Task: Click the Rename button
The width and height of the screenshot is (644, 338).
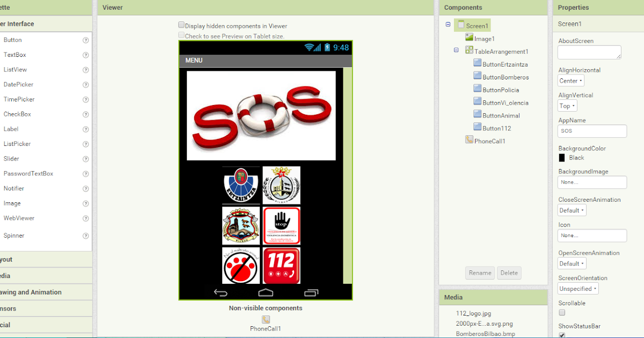Action: pos(480,273)
